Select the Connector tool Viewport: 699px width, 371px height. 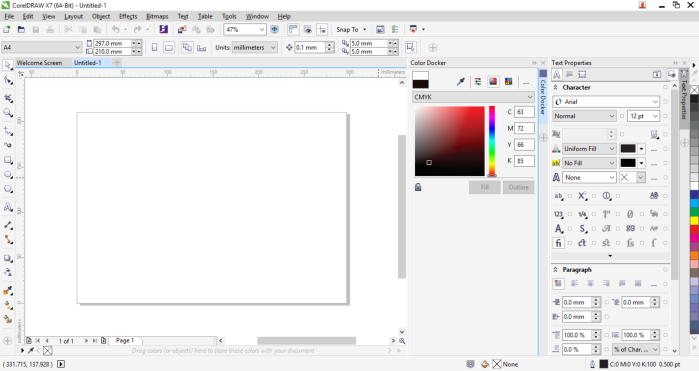click(x=8, y=239)
